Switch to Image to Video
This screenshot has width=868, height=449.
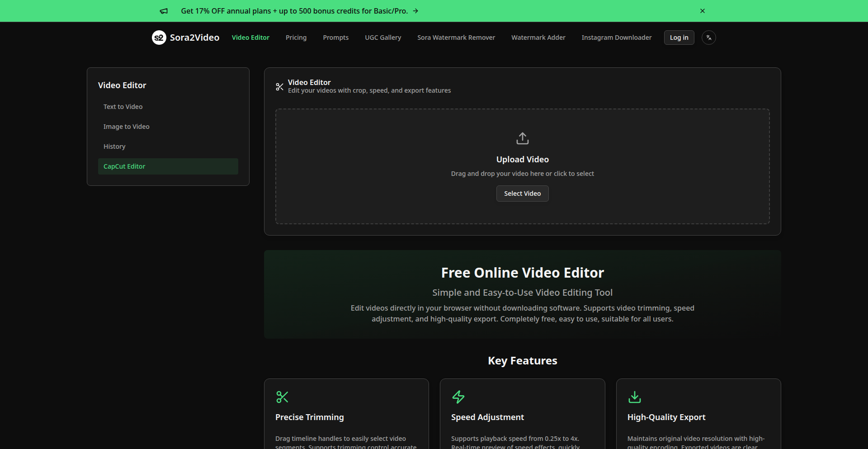pos(126,126)
